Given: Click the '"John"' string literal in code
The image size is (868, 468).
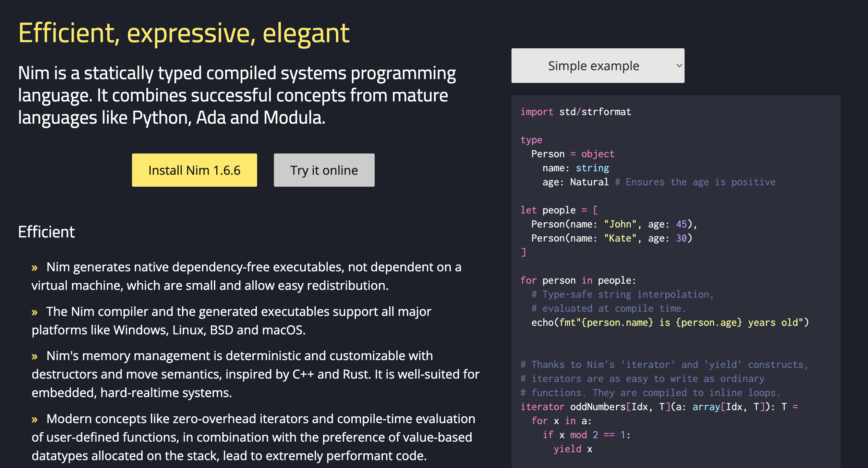Looking at the screenshot, I should tap(620, 224).
